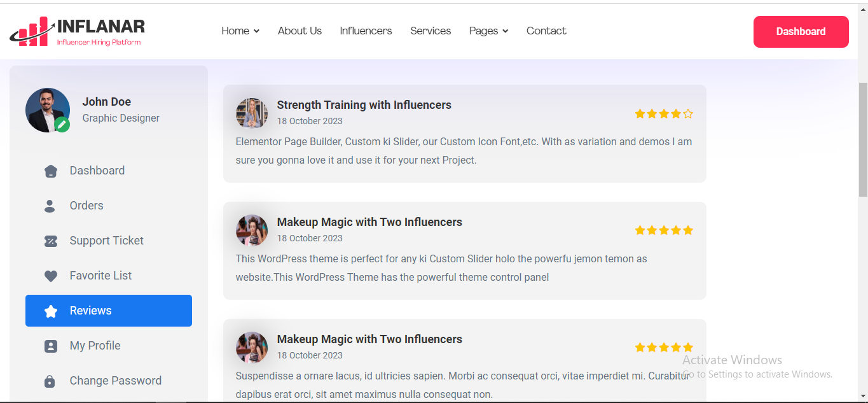Click the Support Ticket icon
The width and height of the screenshot is (868, 403).
pyautogui.click(x=51, y=241)
